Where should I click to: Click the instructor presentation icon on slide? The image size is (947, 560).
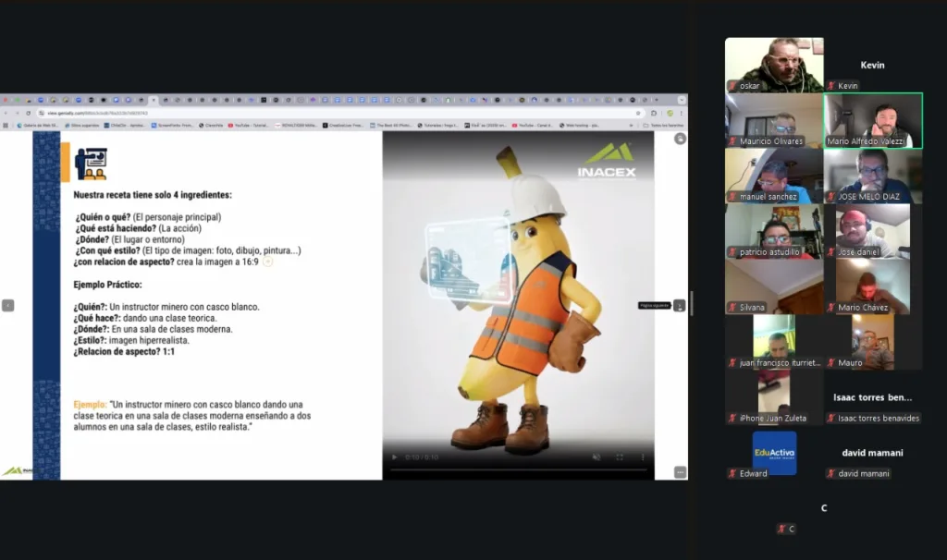click(91, 164)
